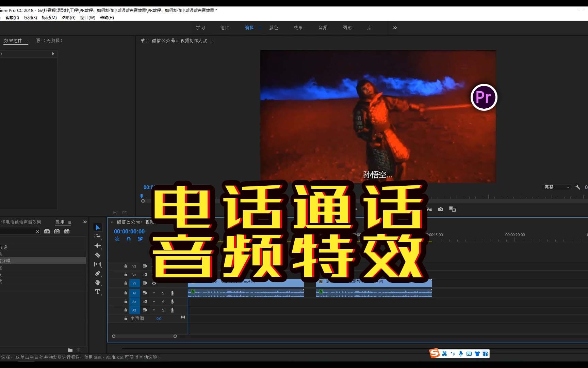Click timeline timecode 00:00:00:00

tap(129, 231)
